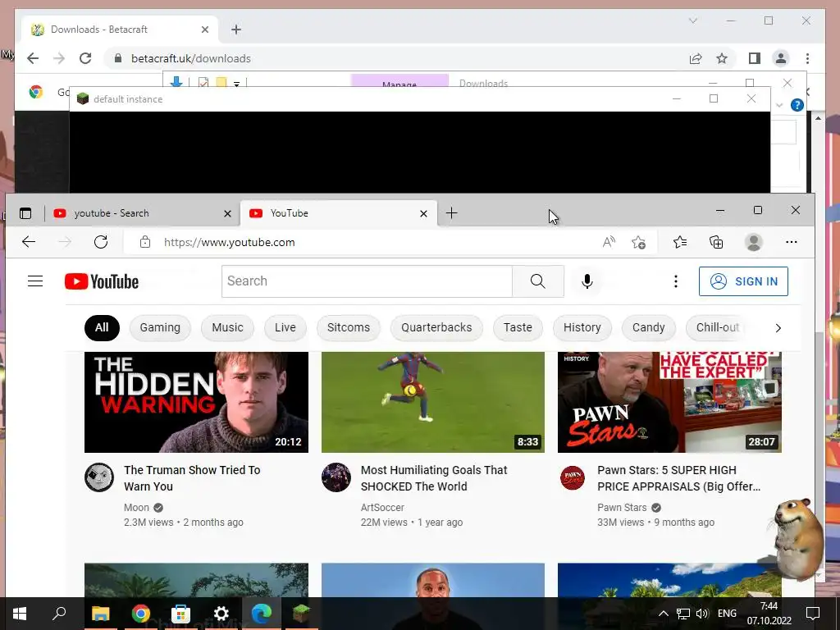Open taskbar search magnifier
The height and width of the screenshot is (630, 840).
tap(59, 614)
